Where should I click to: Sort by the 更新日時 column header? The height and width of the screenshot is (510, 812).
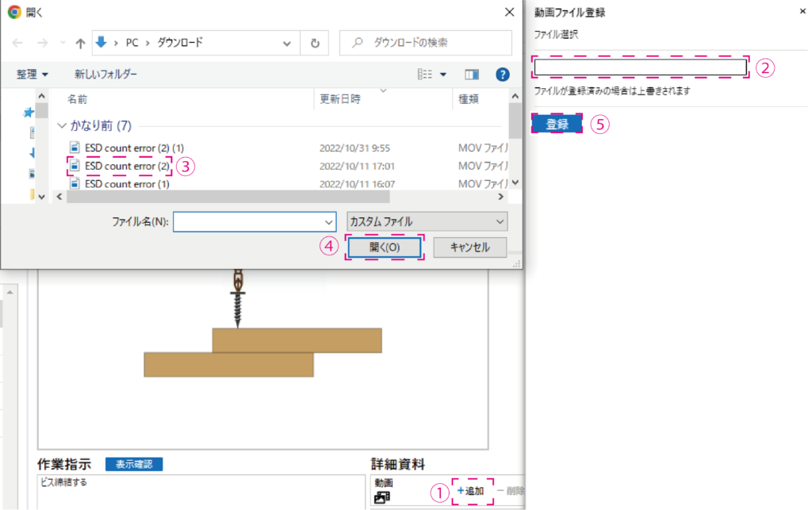point(340,100)
